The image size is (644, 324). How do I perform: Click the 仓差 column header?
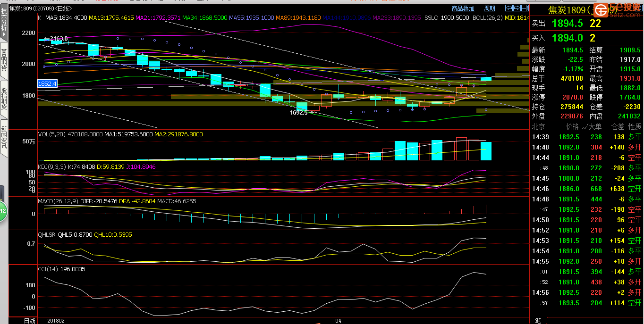(x=618, y=126)
